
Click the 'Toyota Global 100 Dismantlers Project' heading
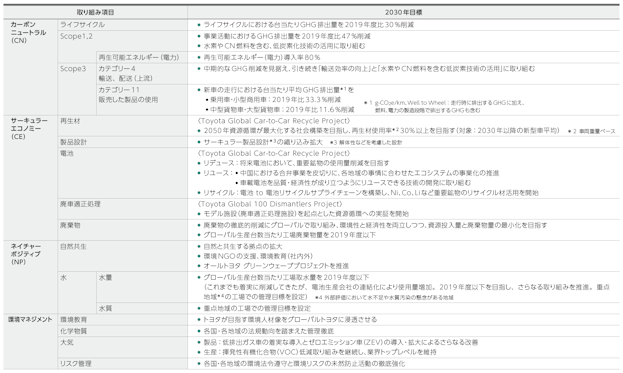[269, 204]
